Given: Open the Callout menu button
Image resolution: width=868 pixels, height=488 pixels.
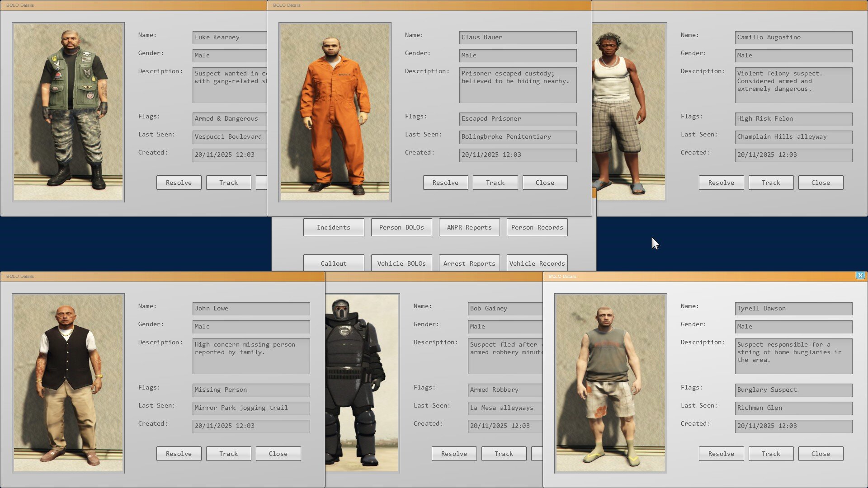Looking at the screenshot, I should click(x=334, y=263).
